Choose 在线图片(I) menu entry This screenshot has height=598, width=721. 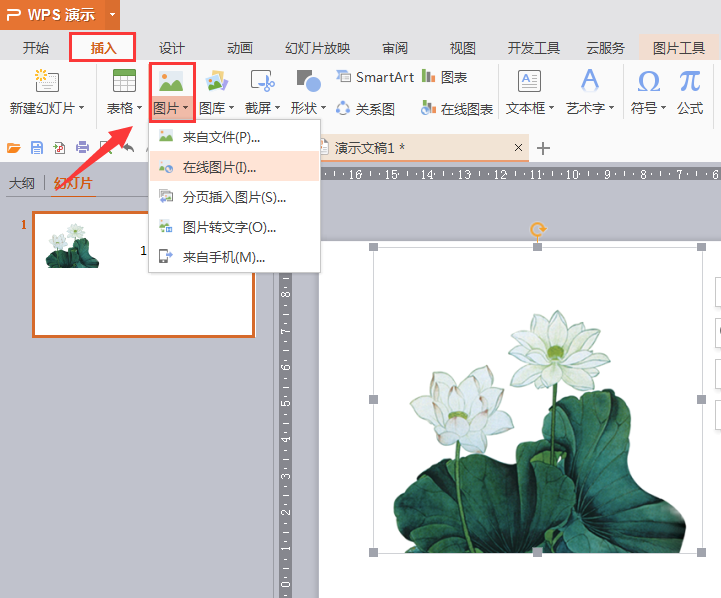pos(235,166)
